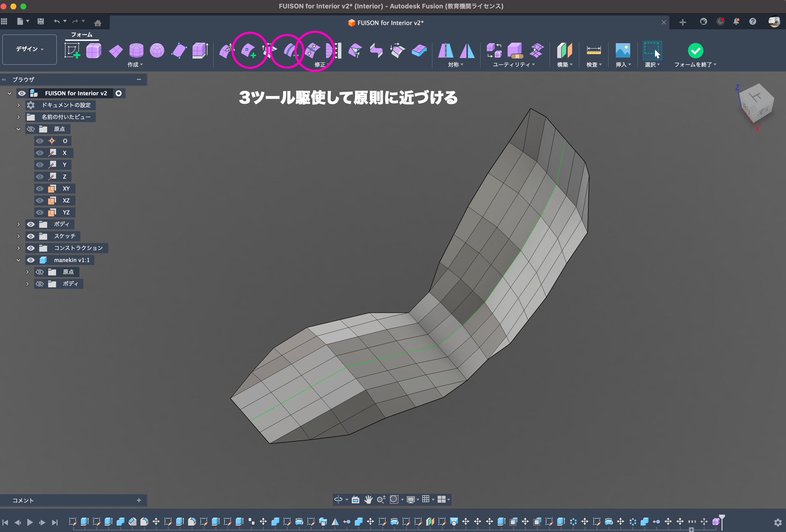Add a new comment with plus button
This screenshot has height=532, width=786.
pyautogui.click(x=139, y=500)
